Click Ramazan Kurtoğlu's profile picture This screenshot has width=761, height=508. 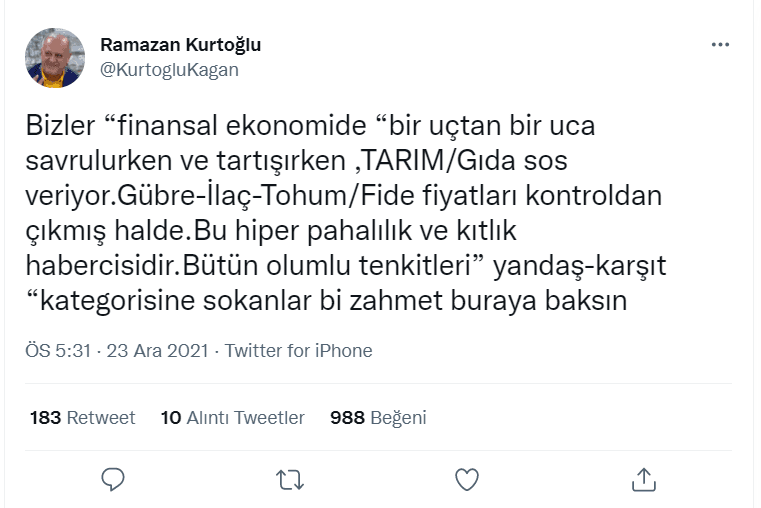point(55,58)
